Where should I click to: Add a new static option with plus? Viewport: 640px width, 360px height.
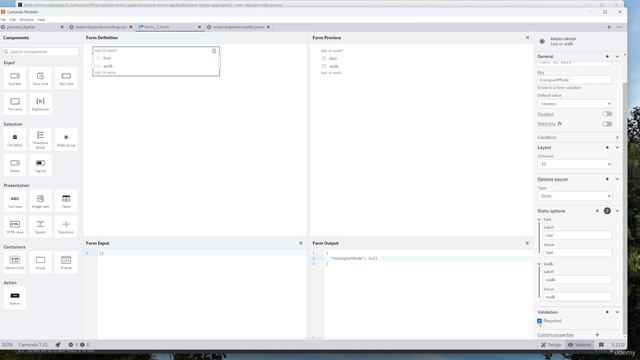597,211
